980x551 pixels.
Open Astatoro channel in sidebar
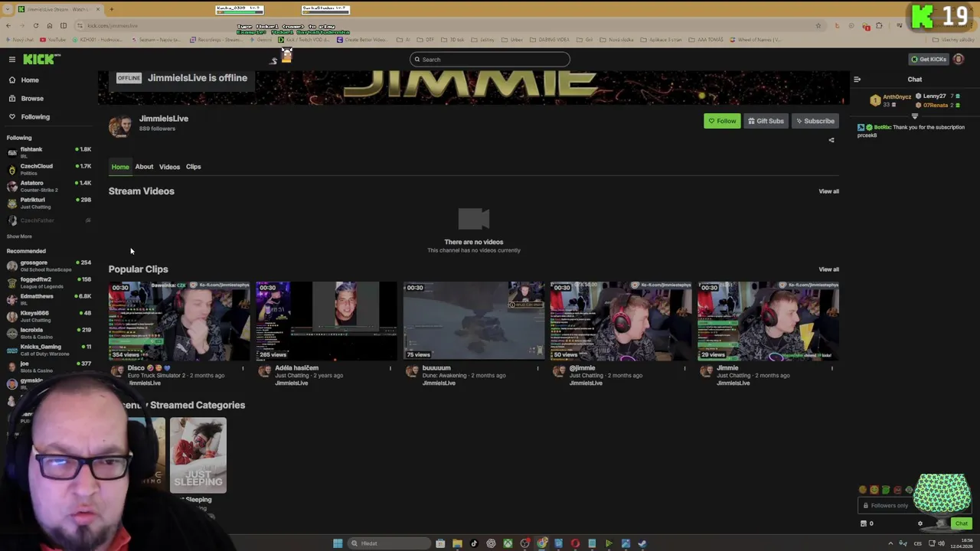tap(48, 186)
